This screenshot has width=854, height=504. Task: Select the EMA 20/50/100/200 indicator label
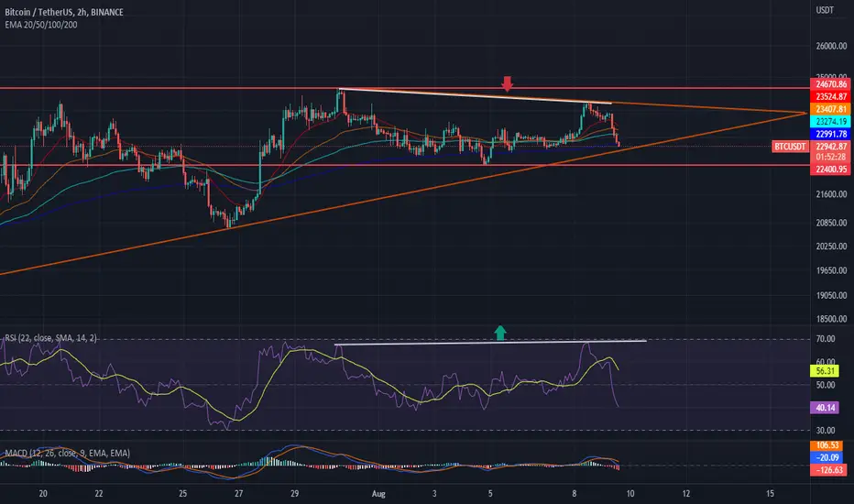pyautogui.click(x=41, y=25)
